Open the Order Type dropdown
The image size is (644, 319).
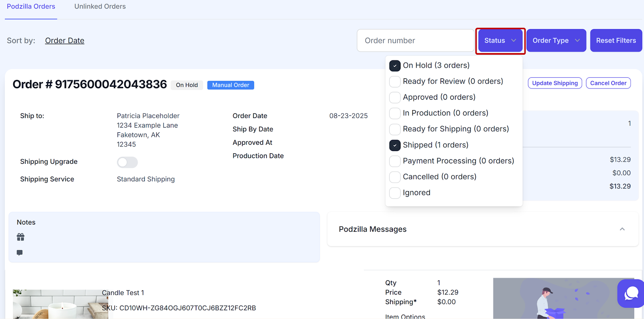point(556,41)
